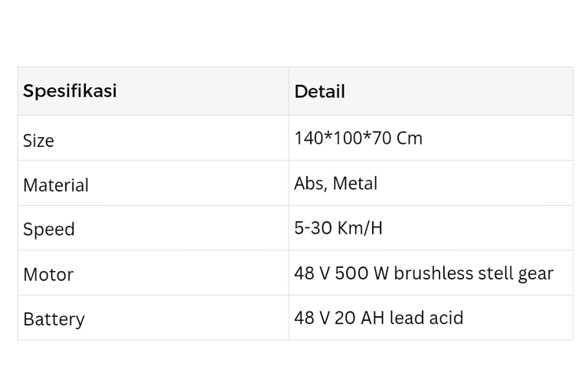Select the 48 V 500 W brushless cell

(431, 273)
